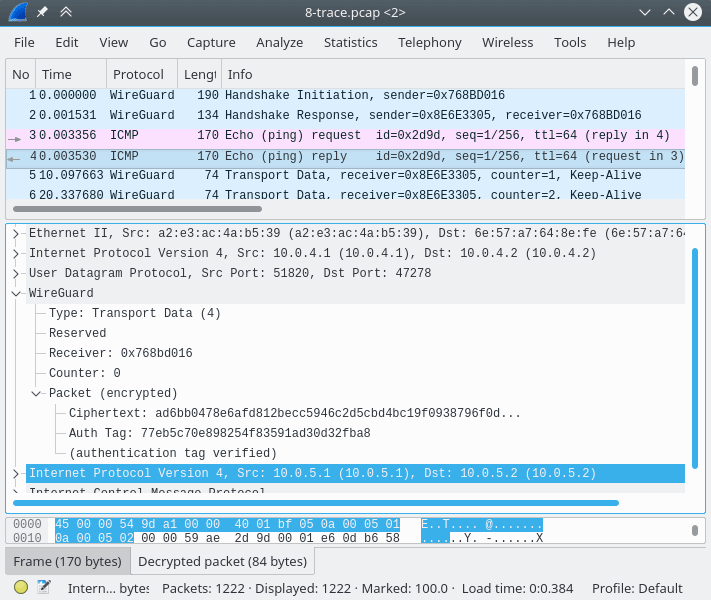Open the Telephony menu
711x600 pixels.
(429, 43)
